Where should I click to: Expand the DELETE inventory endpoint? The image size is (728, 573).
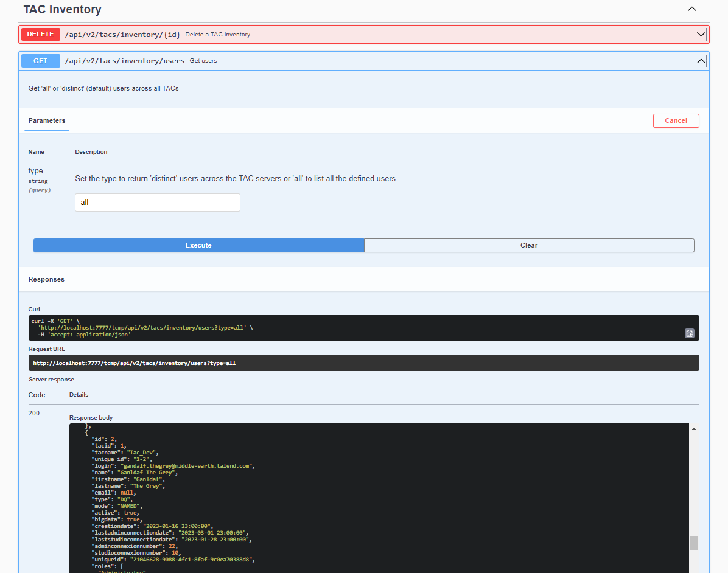point(701,34)
